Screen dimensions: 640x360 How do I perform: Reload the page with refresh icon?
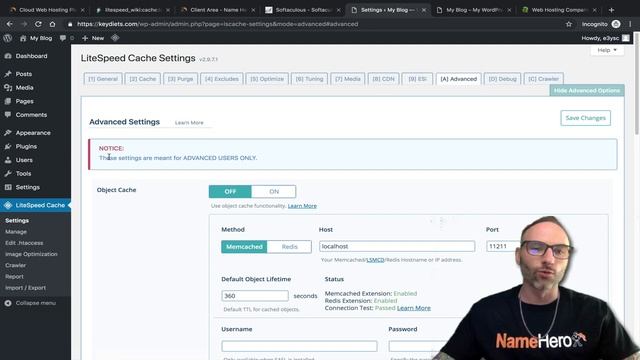click(38, 24)
